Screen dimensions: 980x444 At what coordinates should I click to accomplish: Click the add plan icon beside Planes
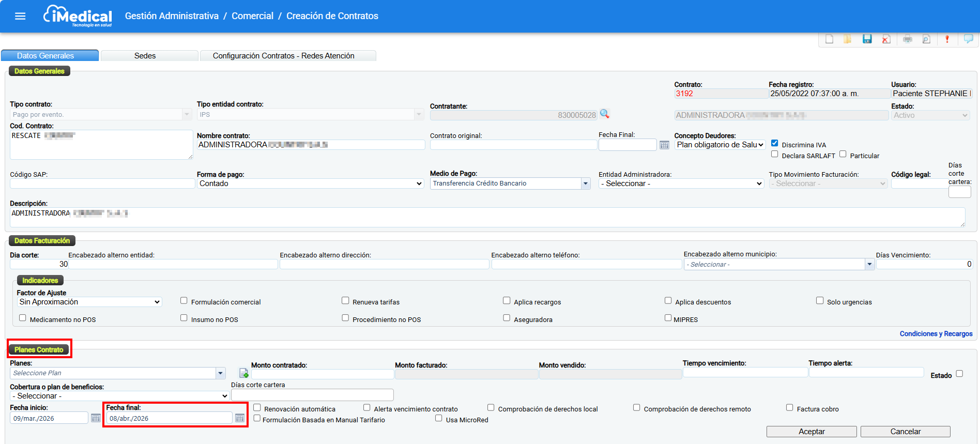coord(244,373)
